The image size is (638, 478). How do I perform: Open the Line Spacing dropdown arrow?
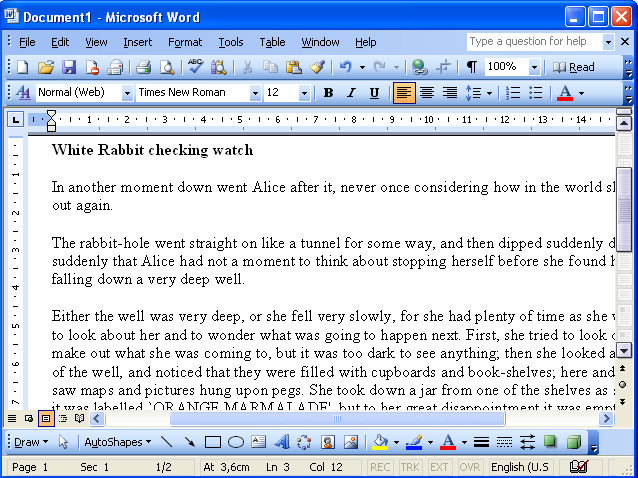coord(489,93)
